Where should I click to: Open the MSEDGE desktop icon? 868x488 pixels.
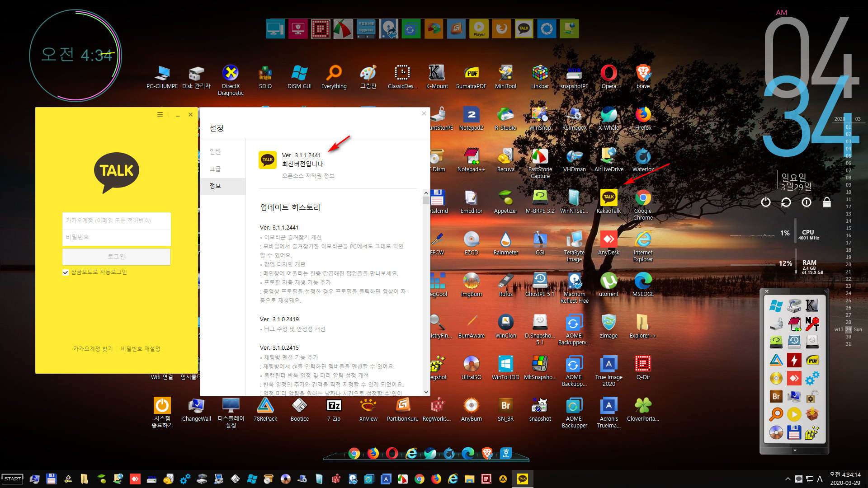(643, 285)
